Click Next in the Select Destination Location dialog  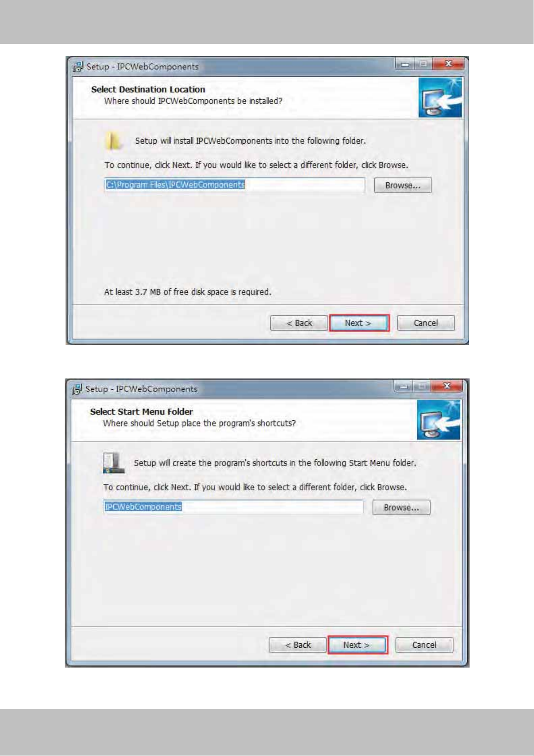click(358, 323)
